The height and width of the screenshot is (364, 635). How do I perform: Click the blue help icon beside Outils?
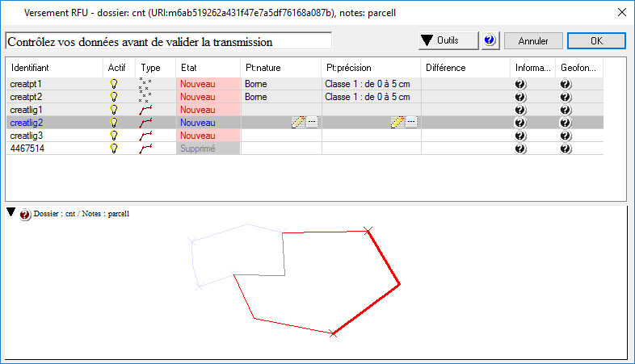point(489,40)
